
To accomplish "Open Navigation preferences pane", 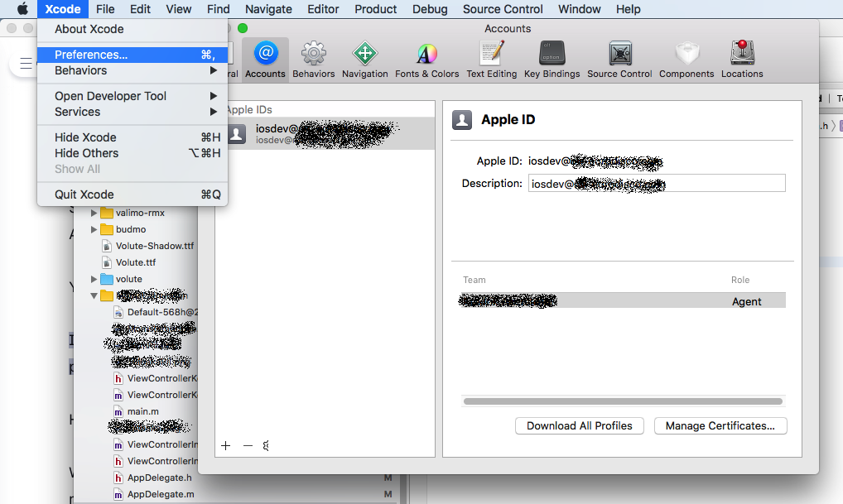I will [x=364, y=60].
